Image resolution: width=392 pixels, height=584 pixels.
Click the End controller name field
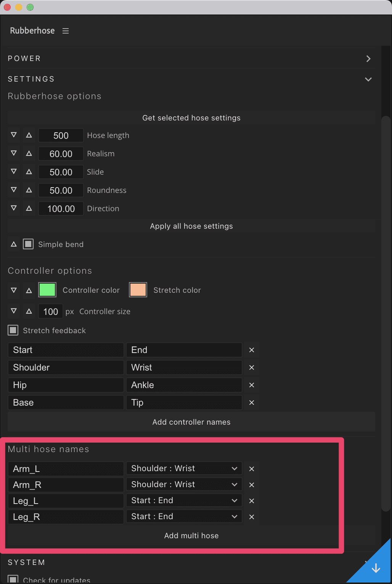point(184,350)
